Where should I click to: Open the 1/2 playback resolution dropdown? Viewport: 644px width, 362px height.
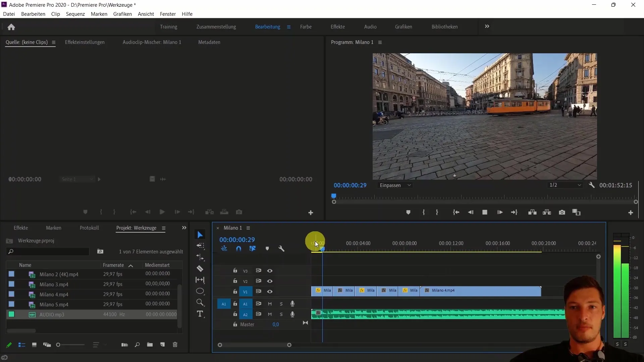click(565, 185)
